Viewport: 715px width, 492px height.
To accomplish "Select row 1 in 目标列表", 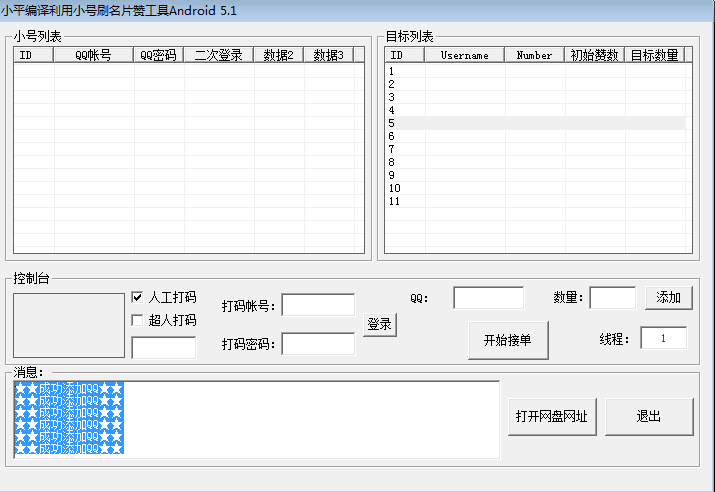I will [x=535, y=71].
